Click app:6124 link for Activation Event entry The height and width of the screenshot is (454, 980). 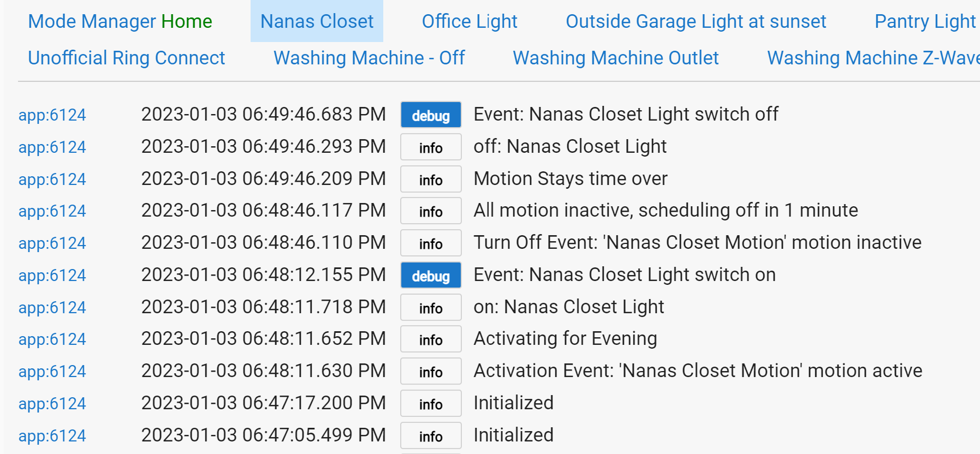(x=52, y=372)
